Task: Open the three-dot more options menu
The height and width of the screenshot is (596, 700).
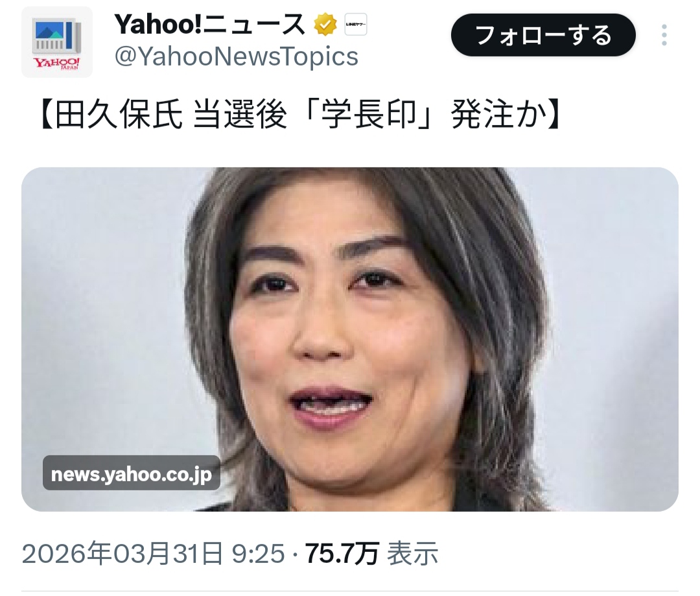Action: [664, 35]
